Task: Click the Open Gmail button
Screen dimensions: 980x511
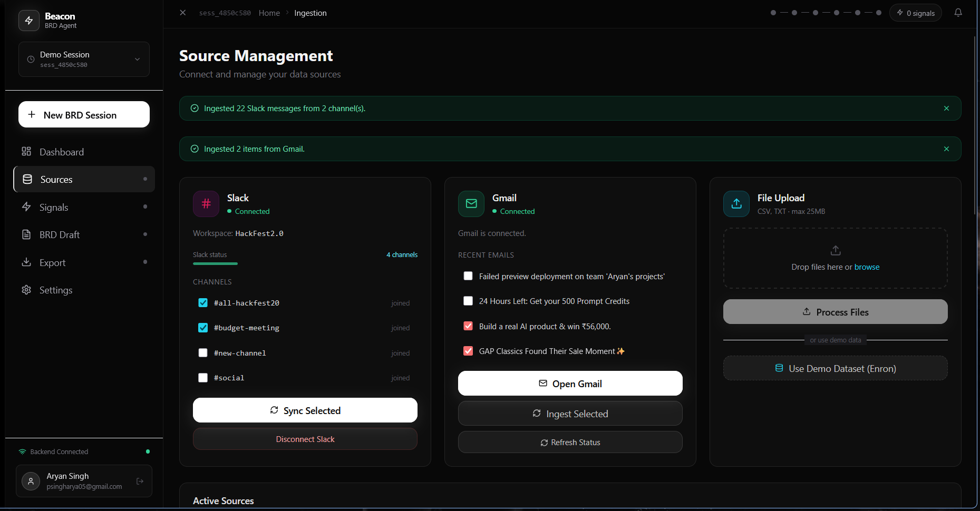Action: click(x=570, y=383)
